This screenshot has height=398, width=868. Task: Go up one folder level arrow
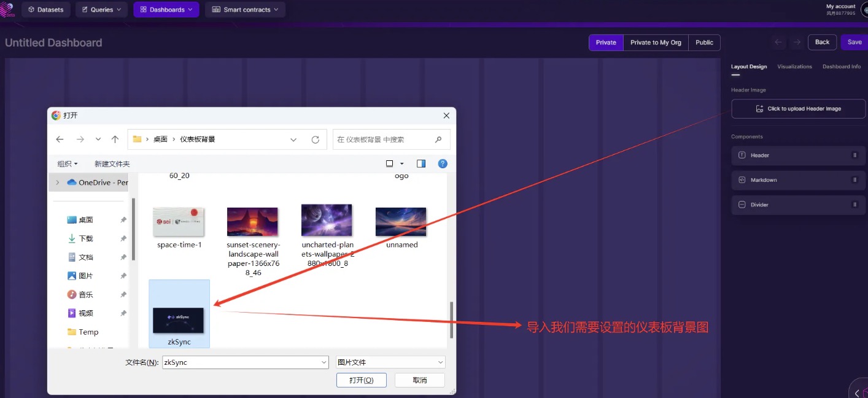pos(115,139)
